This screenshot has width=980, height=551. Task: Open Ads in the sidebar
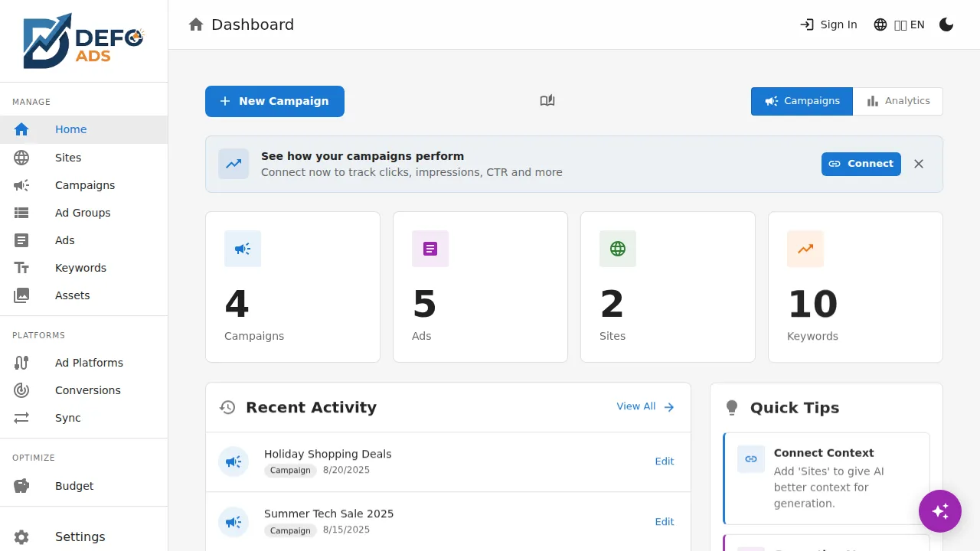(83, 240)
